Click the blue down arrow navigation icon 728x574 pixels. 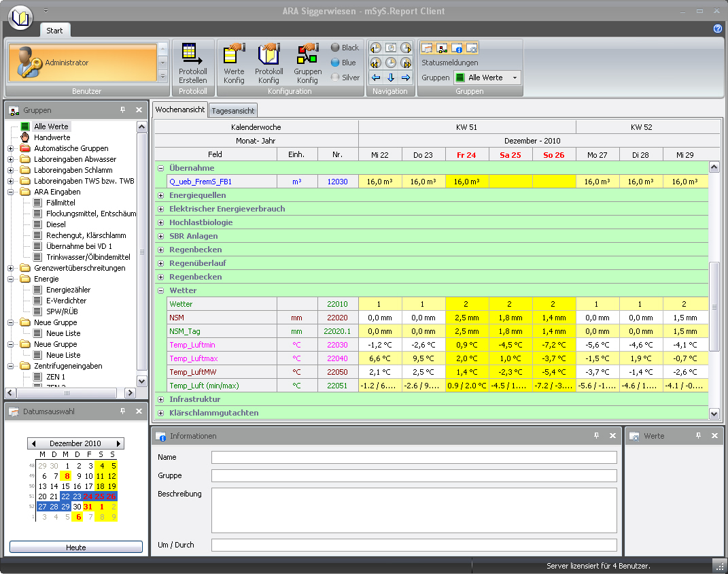(x=391, y=78)
